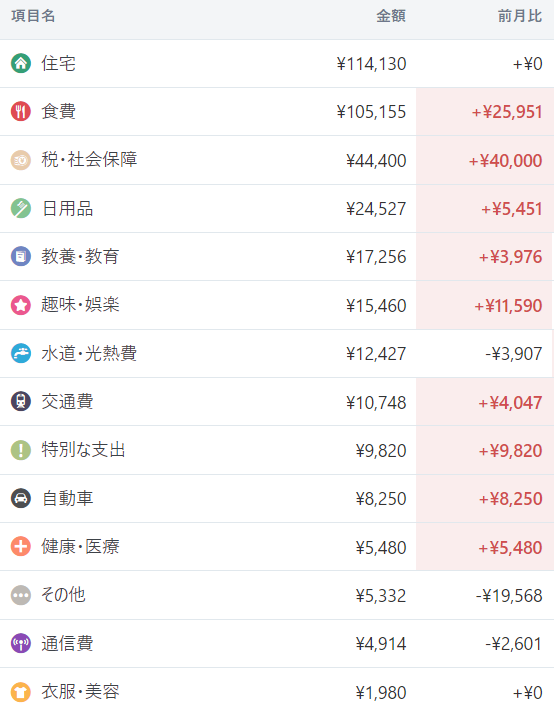
Task: Click the purple antenna 通信費 icon
Action: pyautogui.click(x=21, y=643)
